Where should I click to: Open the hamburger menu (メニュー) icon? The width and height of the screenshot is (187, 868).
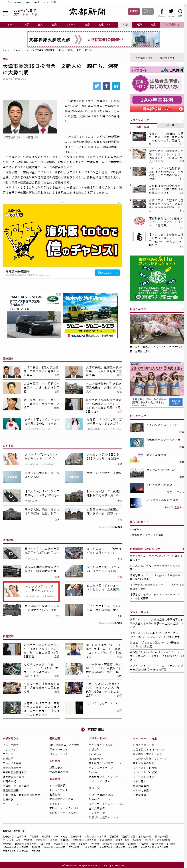[5, 12]
